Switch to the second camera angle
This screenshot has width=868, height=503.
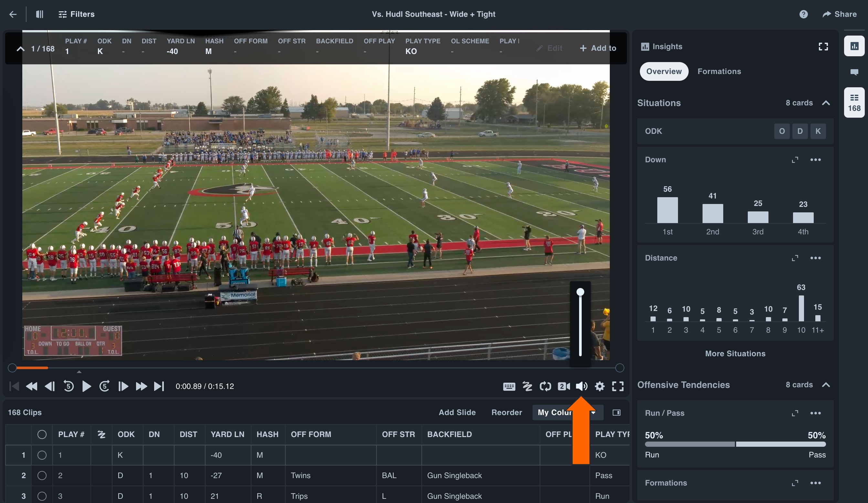coord(564,386)
